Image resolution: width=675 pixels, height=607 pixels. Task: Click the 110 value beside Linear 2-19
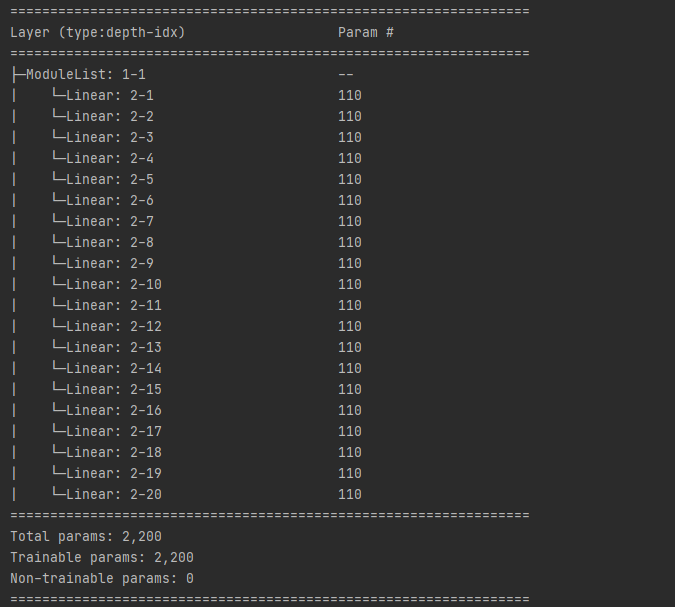(x=350, y=473)
